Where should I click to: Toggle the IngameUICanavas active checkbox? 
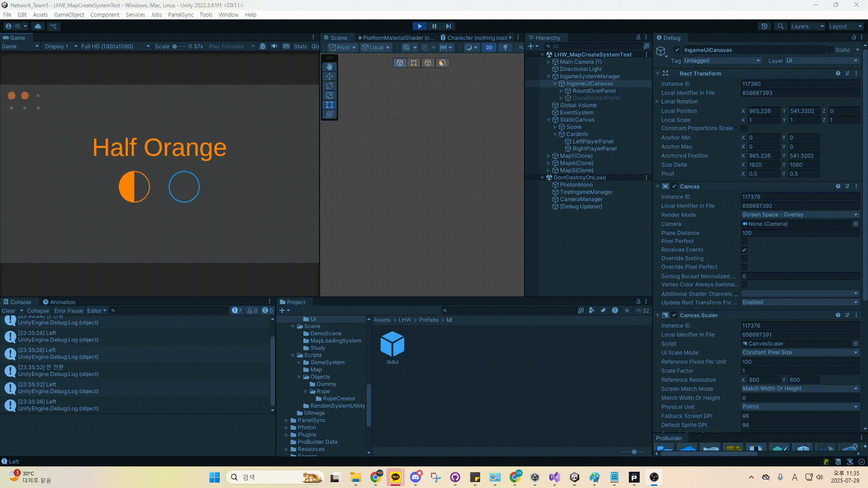click(677, 50)
